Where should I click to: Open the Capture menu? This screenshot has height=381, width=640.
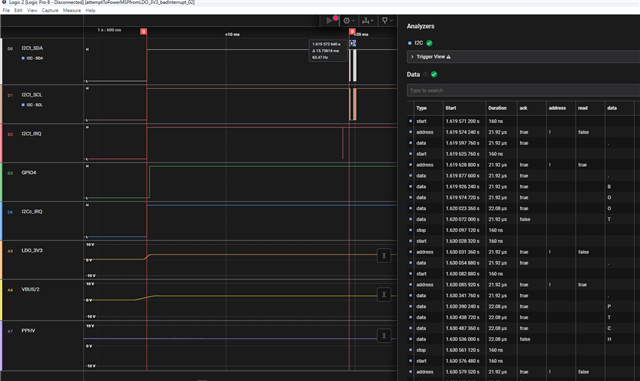50,10
